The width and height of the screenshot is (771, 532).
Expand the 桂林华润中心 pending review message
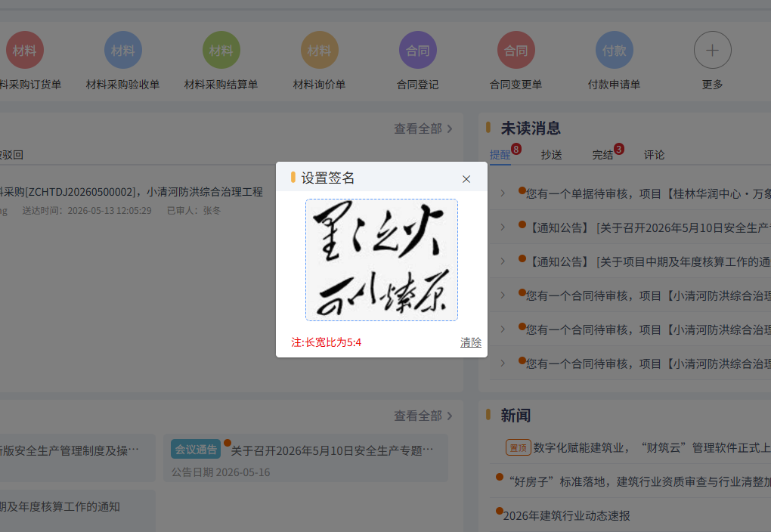pos(503,193)
